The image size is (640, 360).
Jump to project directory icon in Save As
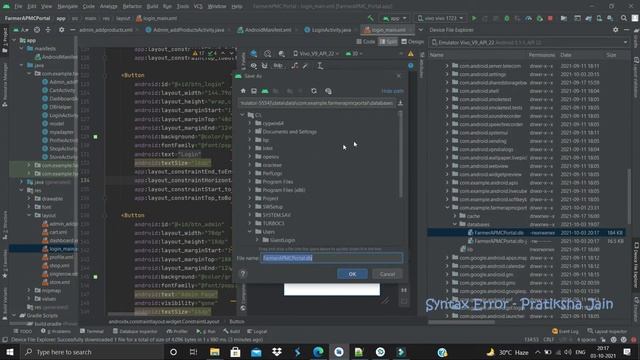click(x=265, y=91)
